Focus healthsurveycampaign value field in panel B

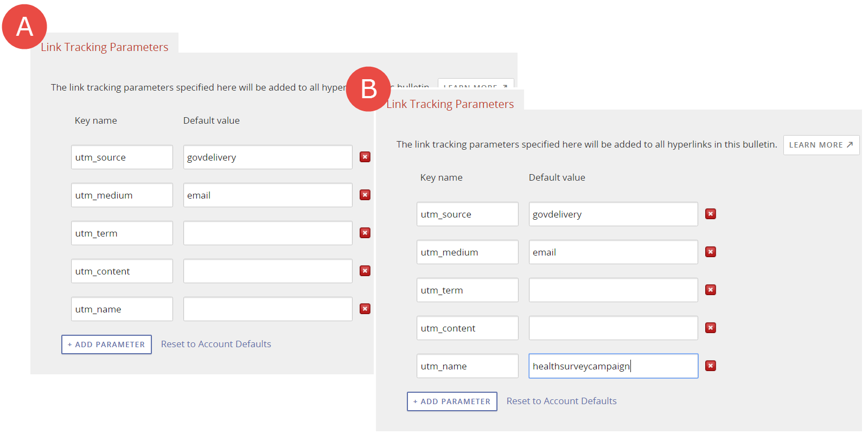coord(613,366)
